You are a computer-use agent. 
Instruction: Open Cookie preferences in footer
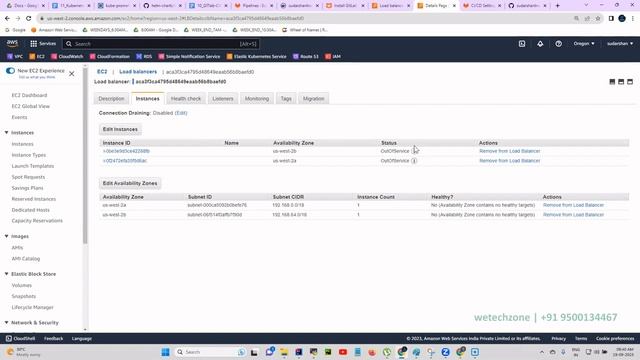click(x=615, y=338)
